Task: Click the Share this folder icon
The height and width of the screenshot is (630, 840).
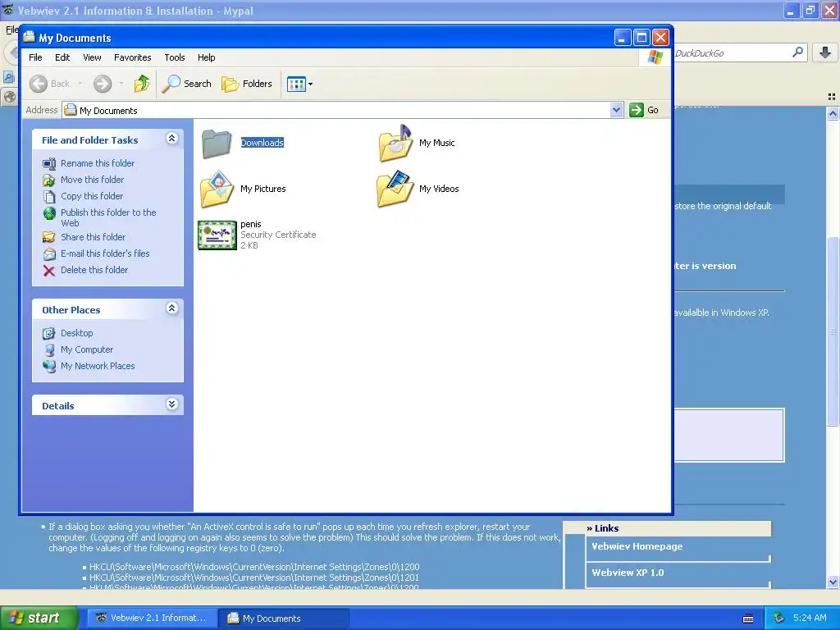Action: click(x=48, y=237)
